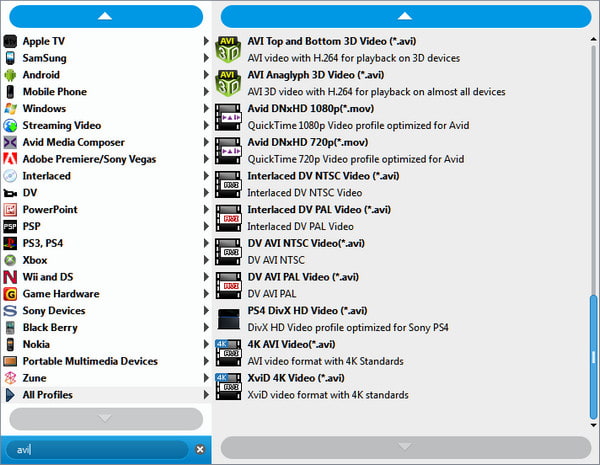The image size is (600, 465).
Task: Expand the Portable Multimedia Devices arrow
Action: coord(206,361)
